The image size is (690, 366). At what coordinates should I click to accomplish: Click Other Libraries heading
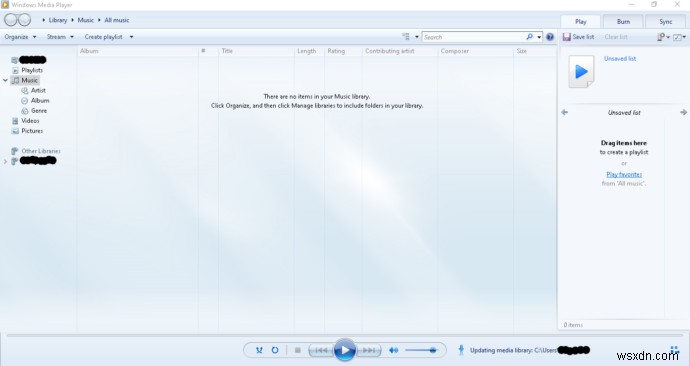coord(41,151)
